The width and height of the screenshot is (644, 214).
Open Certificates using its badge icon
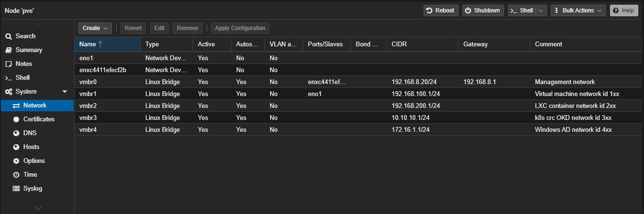[16, 119]
